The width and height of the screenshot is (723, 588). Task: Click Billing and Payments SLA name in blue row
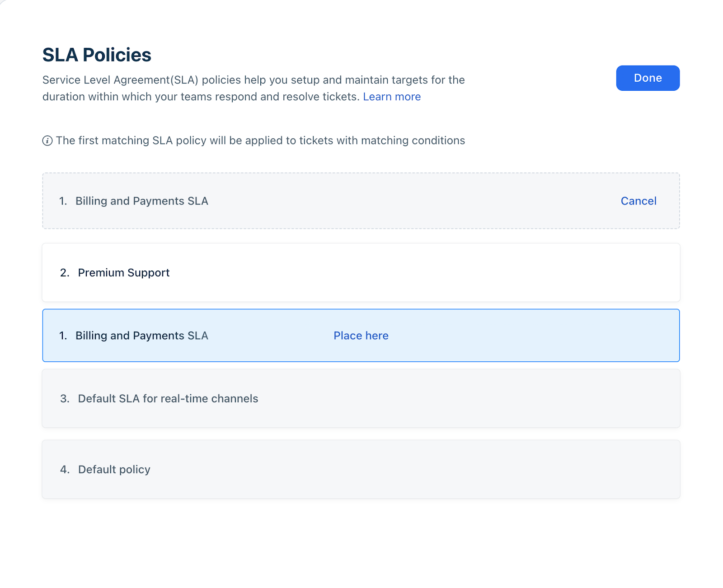pos(141,336)
